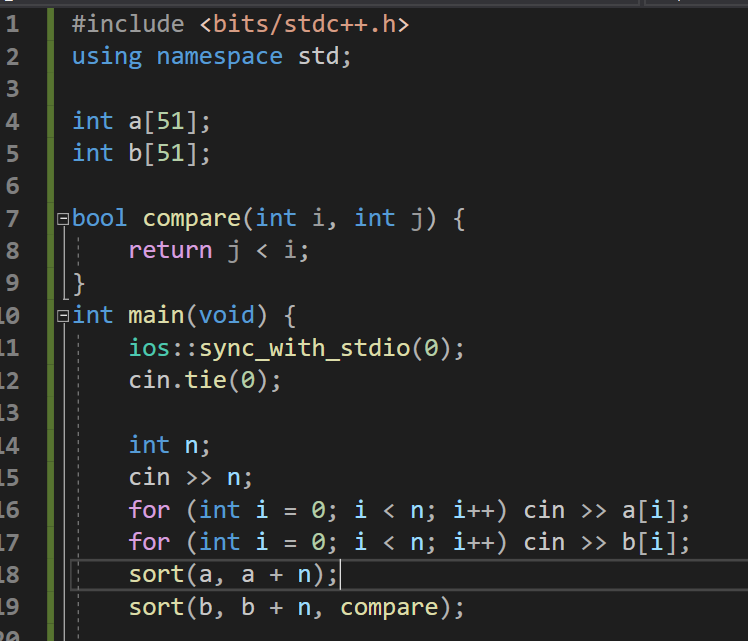Click 'j < i;' expression on line 8
748x641 pixels.
pos(268,251)
